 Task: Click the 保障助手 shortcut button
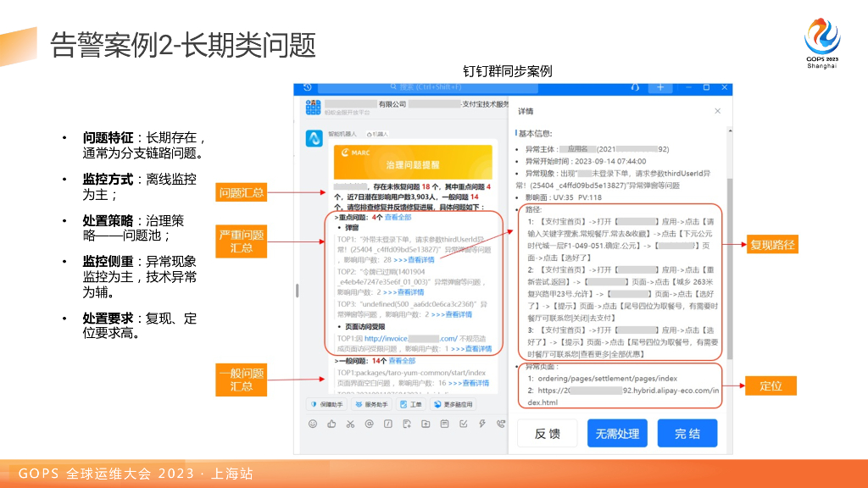pyautogui.click(x=326, y=404)
